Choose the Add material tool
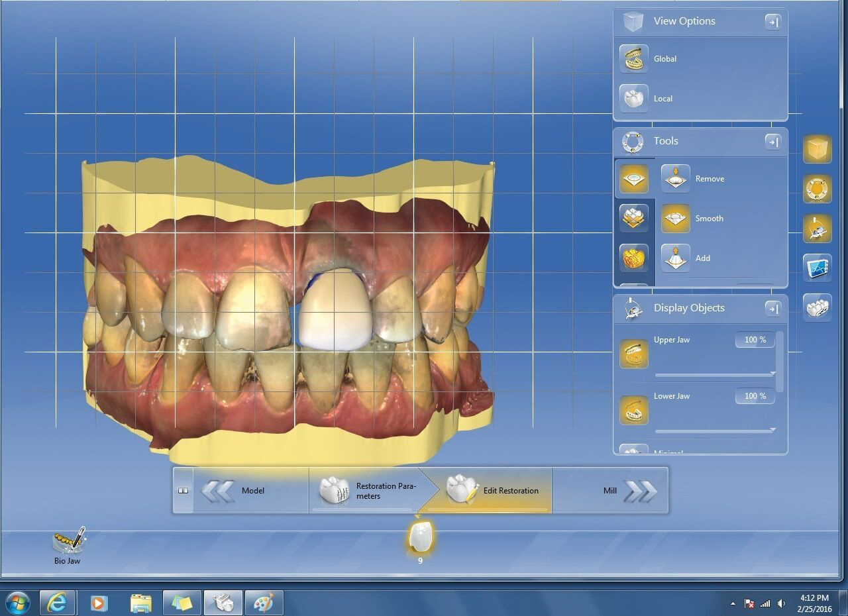The image size is (848, 616). pos(676,258)
